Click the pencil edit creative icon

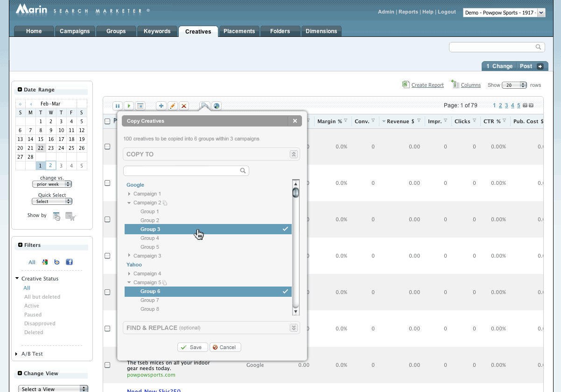172,106
